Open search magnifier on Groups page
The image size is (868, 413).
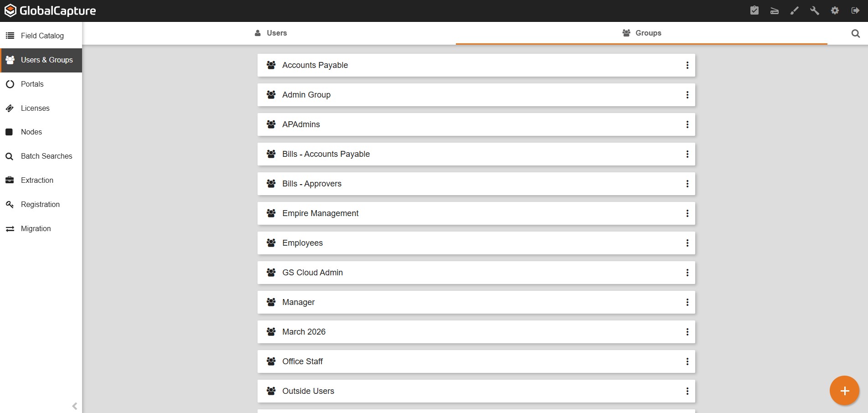coord(856,33)
